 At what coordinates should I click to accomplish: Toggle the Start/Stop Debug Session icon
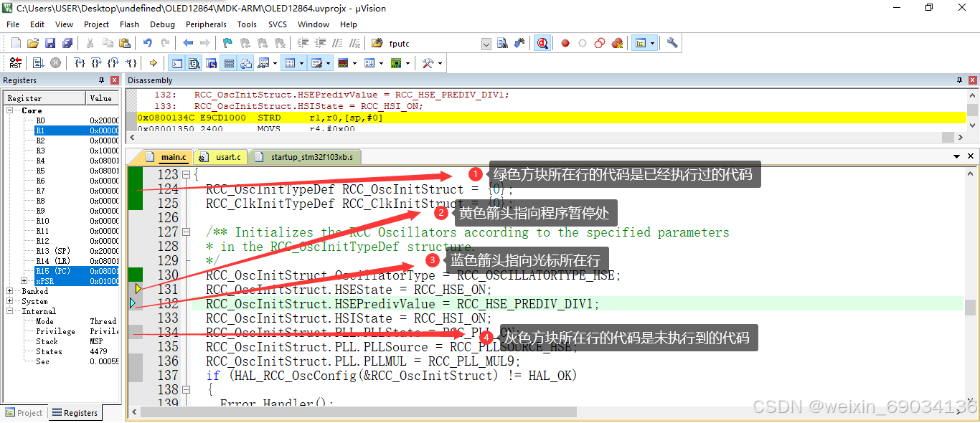click(x=542, y=43)
